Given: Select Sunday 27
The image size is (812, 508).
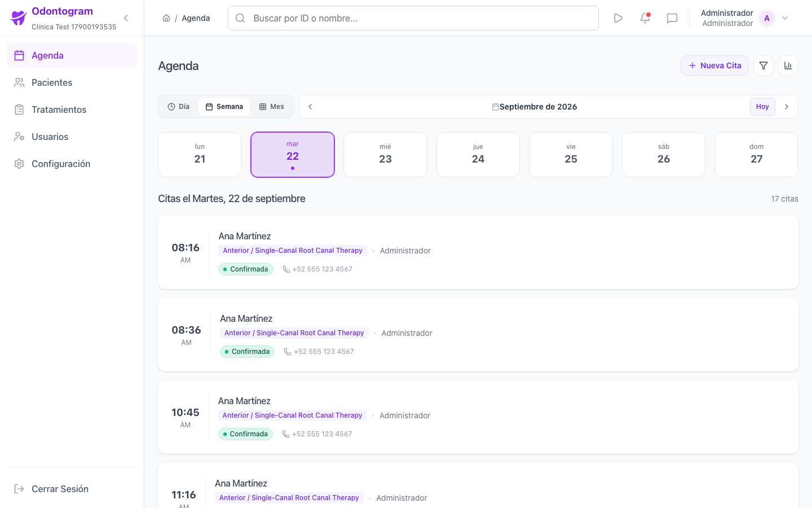Looking at the screenshot, I should (756, 155).
